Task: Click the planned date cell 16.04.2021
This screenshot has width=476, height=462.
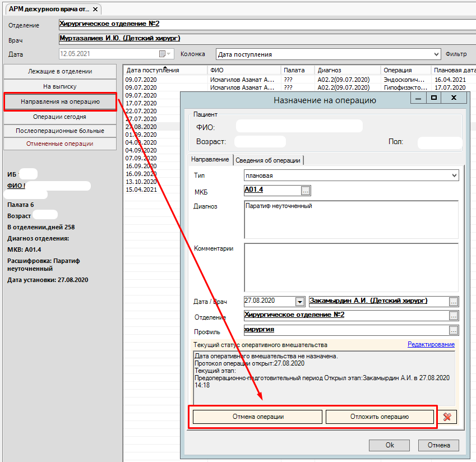Action: (x=450, y=80)
